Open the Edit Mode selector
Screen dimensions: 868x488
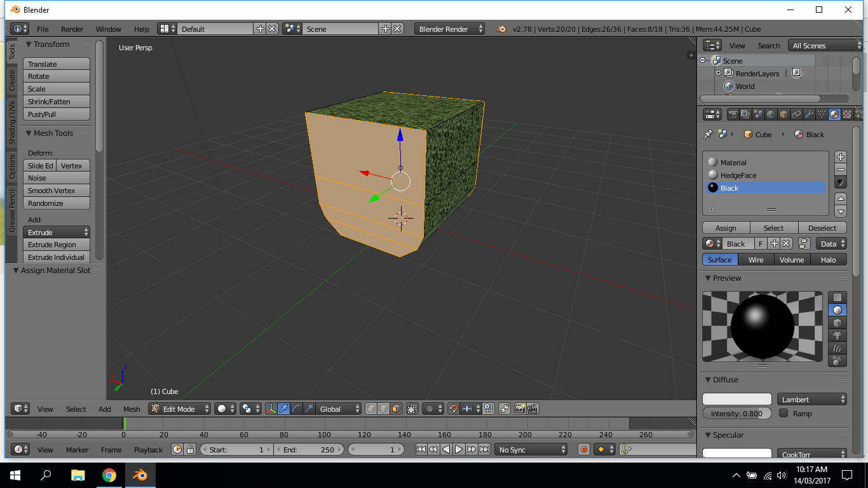pos(179,409)
